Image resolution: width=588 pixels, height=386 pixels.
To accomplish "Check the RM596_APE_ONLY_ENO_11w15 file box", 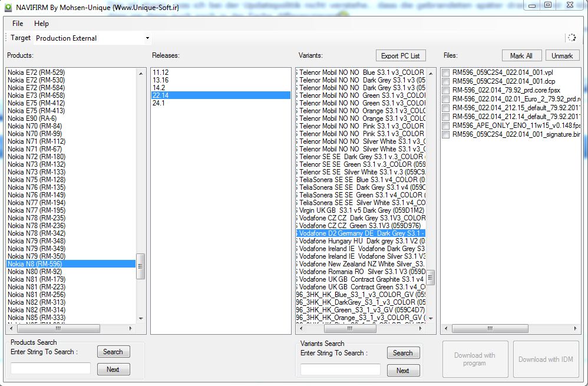I will point(446,126).
